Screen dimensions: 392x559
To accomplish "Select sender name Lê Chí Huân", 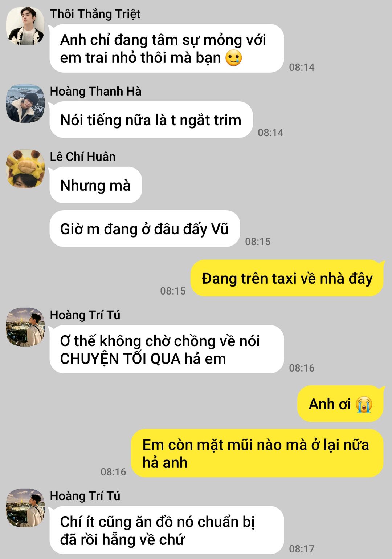I will pyautogui.click(x=83, y=157).
